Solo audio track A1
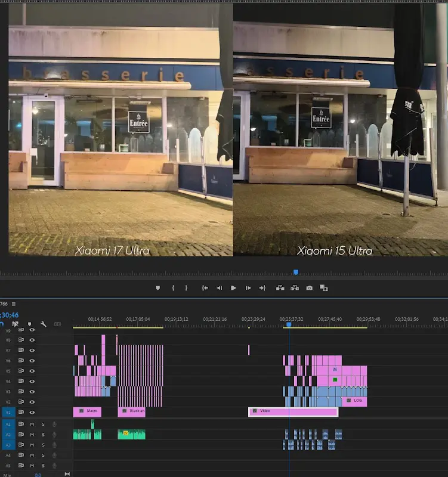 click(x=43, y=424)
